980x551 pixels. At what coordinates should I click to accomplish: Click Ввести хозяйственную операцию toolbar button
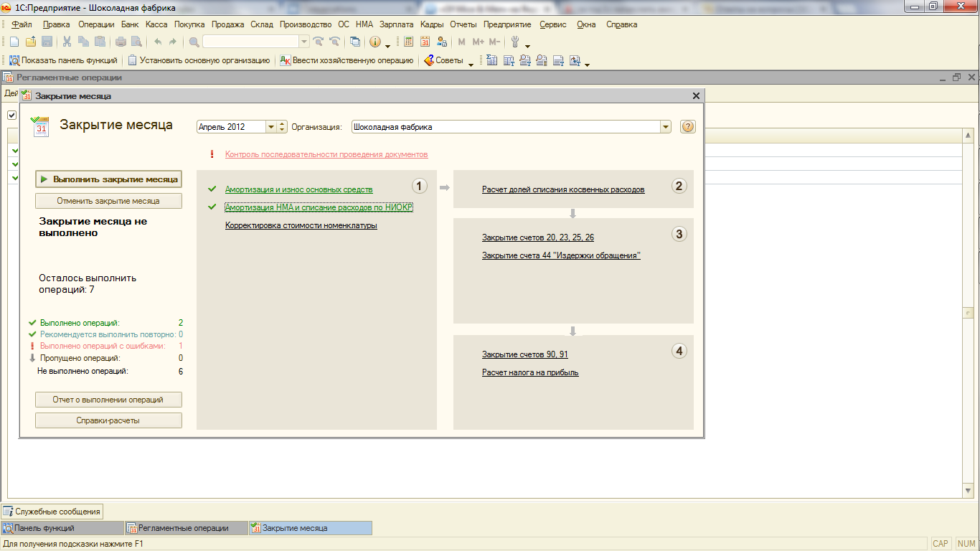pyautogui.click(x=347, y=60)
